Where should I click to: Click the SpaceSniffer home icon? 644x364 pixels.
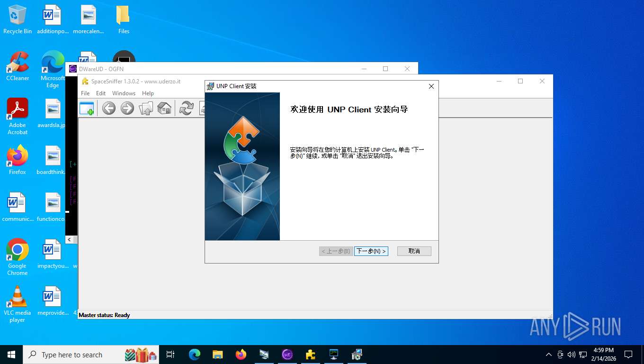pos(164,108)
